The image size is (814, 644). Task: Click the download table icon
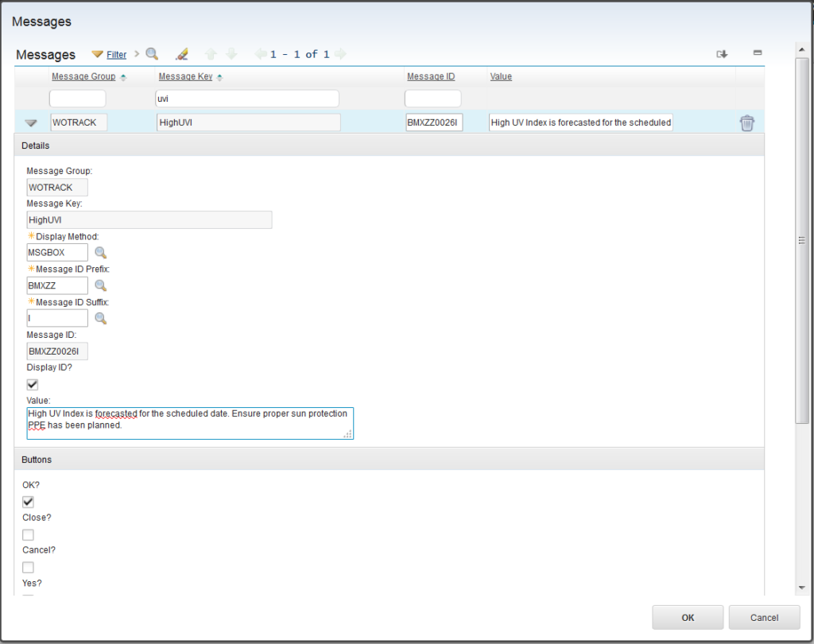point(722,54)
